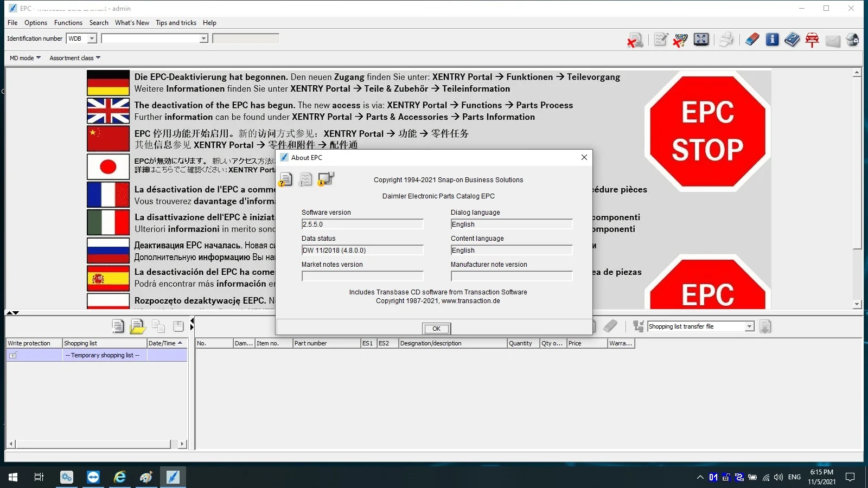Click the export download icon beside transfer dropdown
The image size is (868, 488).
765,326
